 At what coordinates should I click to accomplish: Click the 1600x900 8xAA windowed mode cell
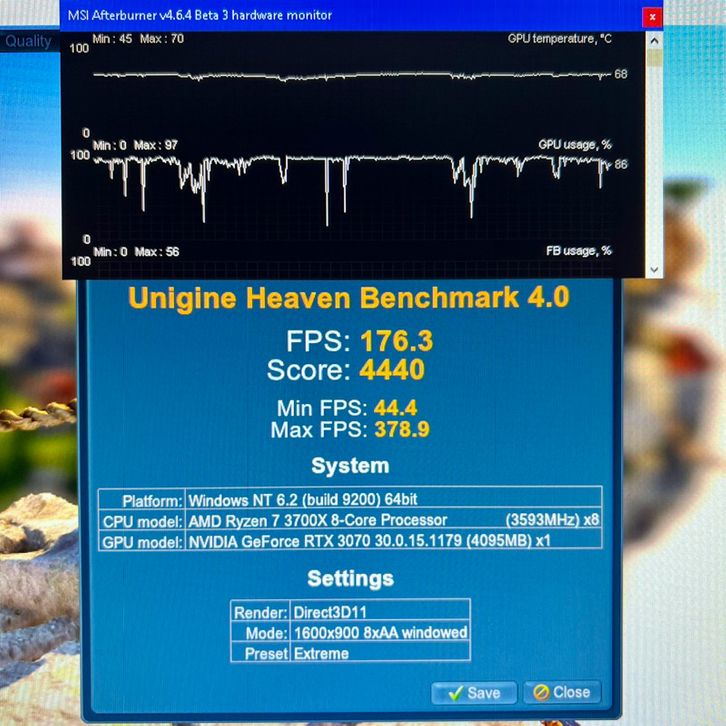[379, 632]
